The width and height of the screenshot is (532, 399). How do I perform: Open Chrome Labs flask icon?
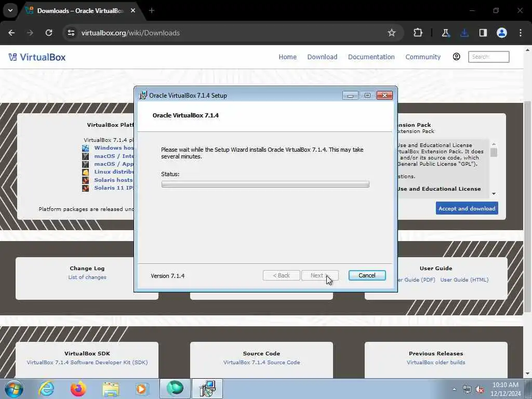(445, 33)
